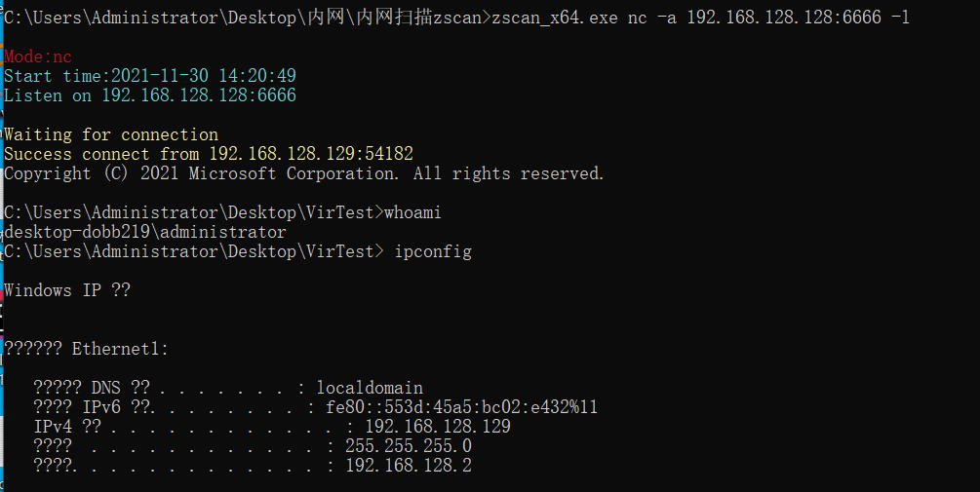Click the ipconfig command at prompt
Image resolution: width=980 pixels, height=492 pixels.
click(x=433, y=252)
